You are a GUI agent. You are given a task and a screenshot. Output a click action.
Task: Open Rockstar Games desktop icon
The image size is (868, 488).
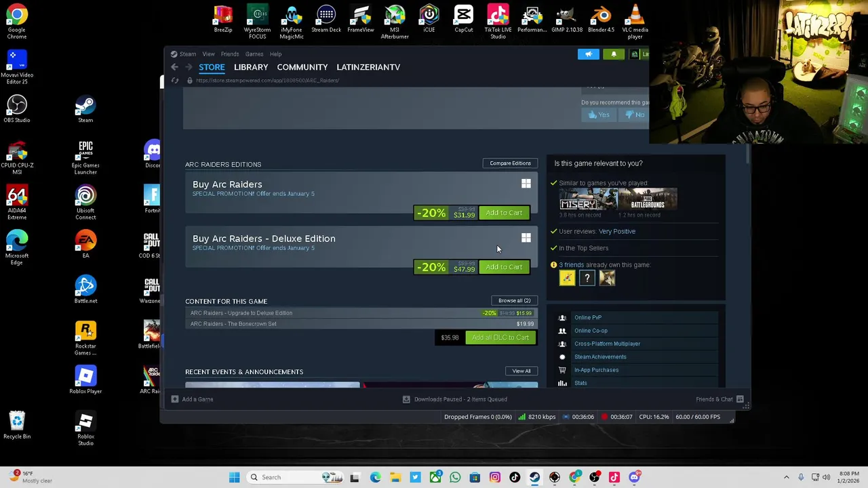coord(85,339)
